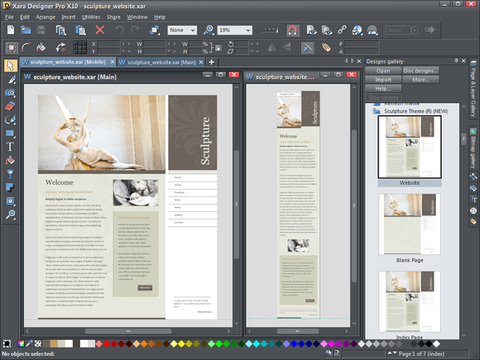Select the Selector arrow tool

10,66
